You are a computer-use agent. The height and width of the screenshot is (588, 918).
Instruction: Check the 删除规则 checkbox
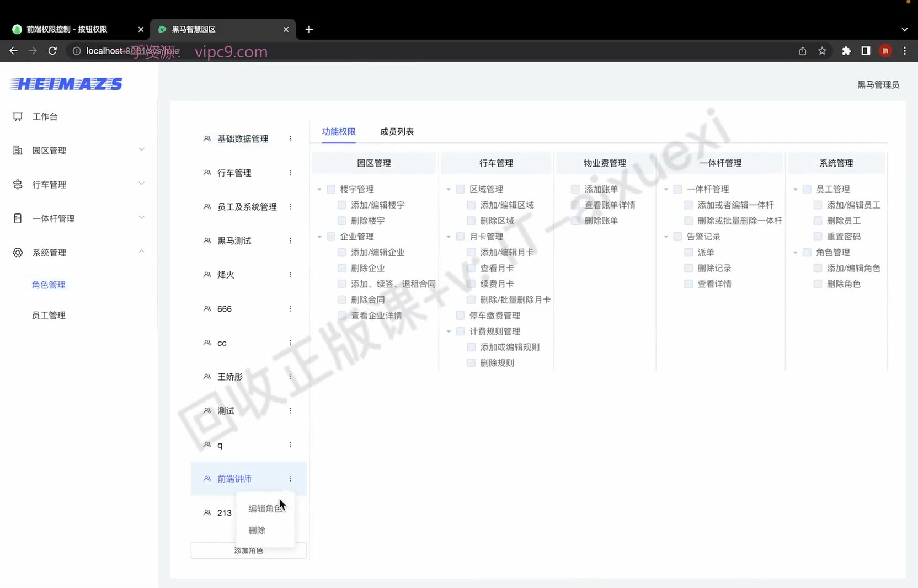click(x=471, y=363)
